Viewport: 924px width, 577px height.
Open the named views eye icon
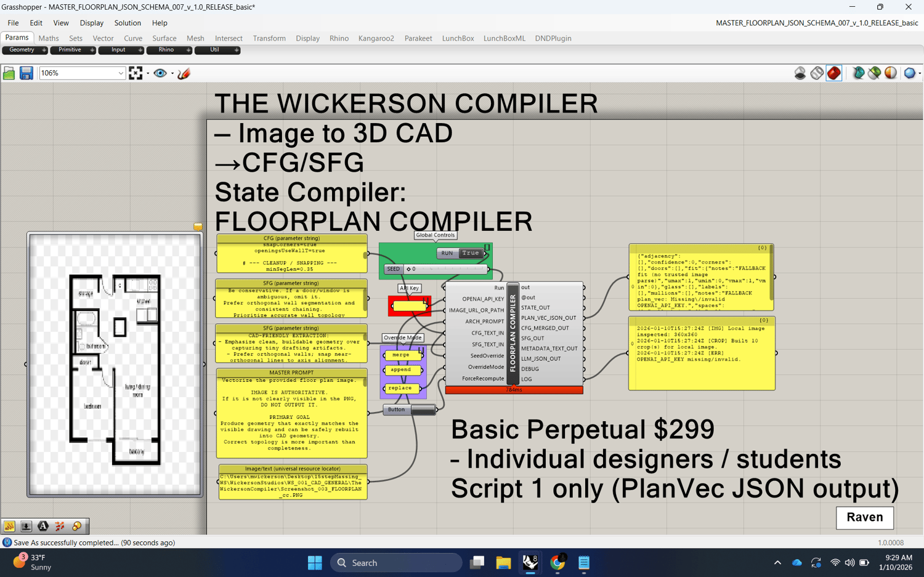point(160,73)
